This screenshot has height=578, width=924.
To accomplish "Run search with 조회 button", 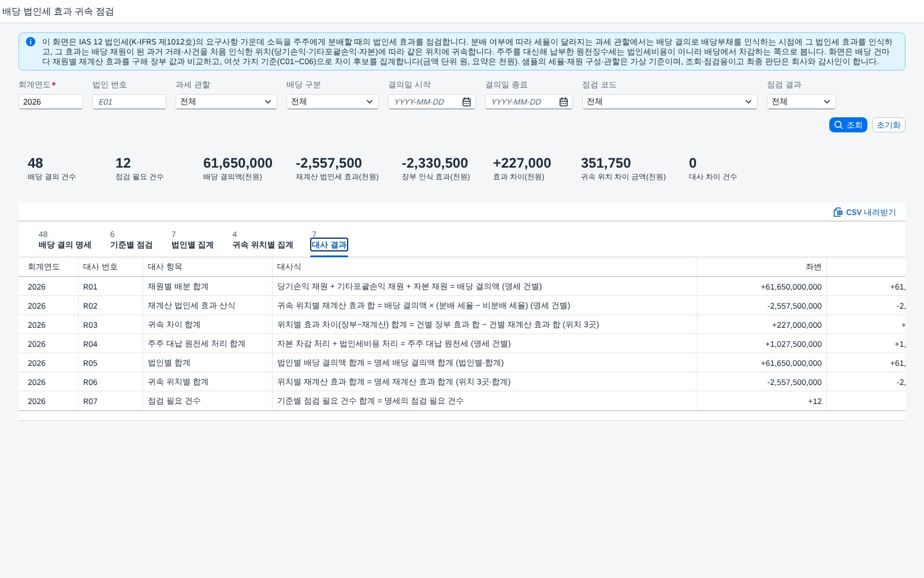I will pyautogui.click(x=848, y=125).
